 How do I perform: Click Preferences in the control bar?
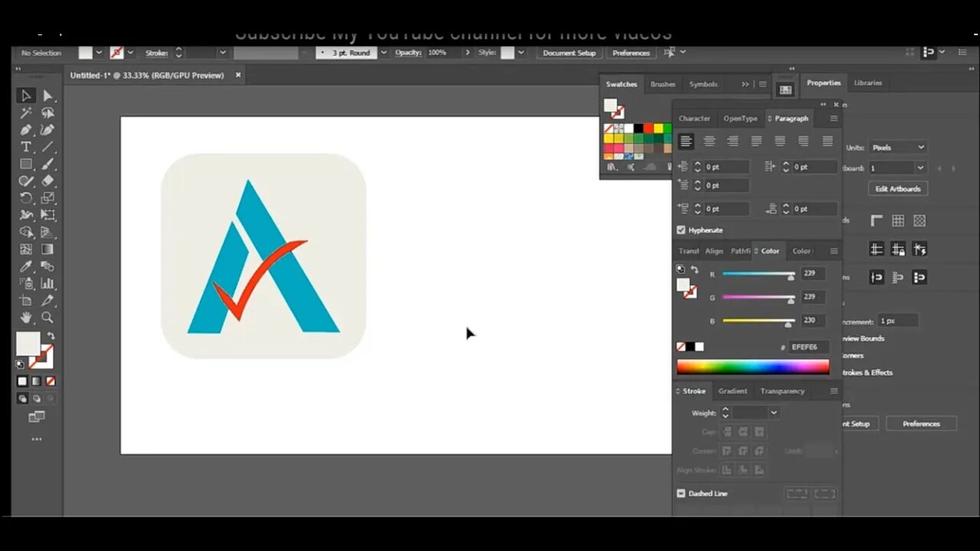[631, 53]
